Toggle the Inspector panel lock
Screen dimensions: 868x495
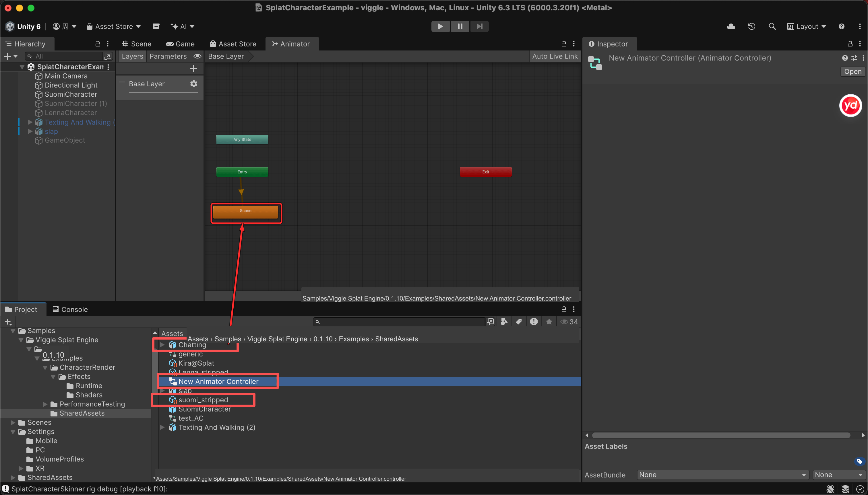click(850, 44)
